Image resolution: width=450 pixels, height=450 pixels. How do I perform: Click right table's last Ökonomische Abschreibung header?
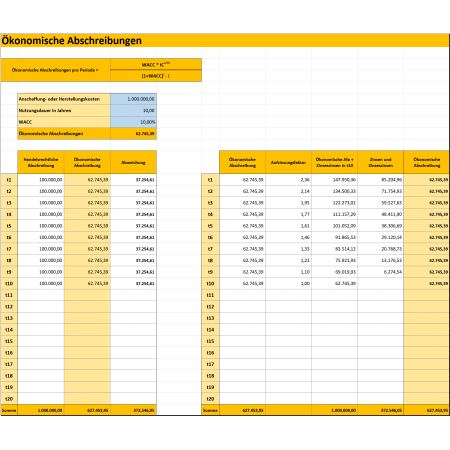tap(427, 162)
